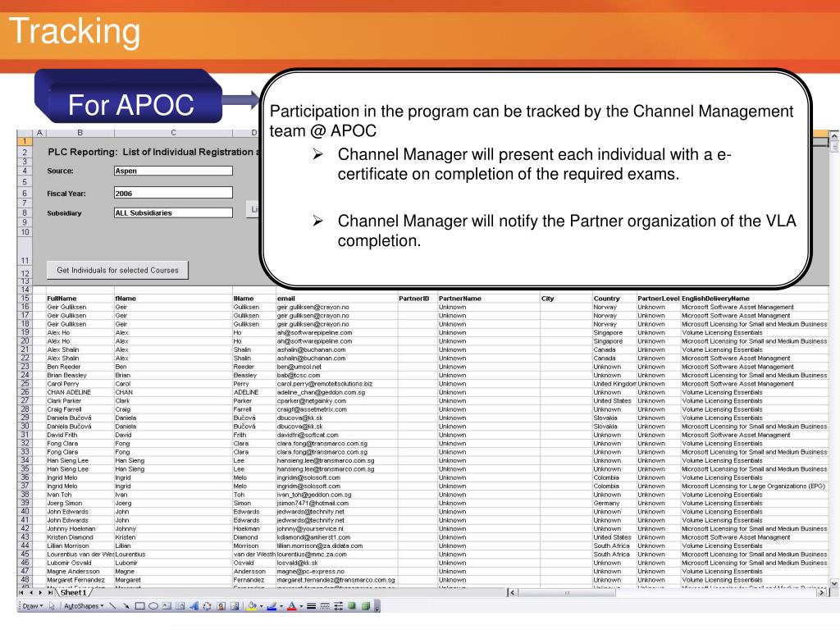Image resolution: width=840 pixels, height=630 pixels.
Task: Open the Draw menu in the drawing toolbar
Action: pos(32,606)
